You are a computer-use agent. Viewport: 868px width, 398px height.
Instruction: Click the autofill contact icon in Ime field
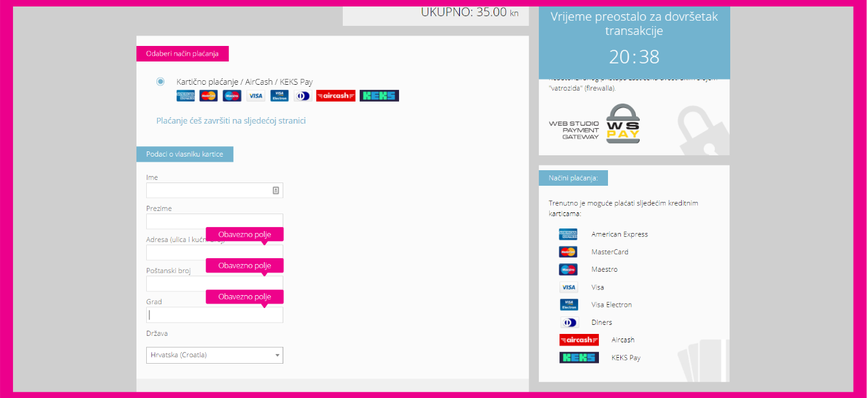tap(276, 190)
